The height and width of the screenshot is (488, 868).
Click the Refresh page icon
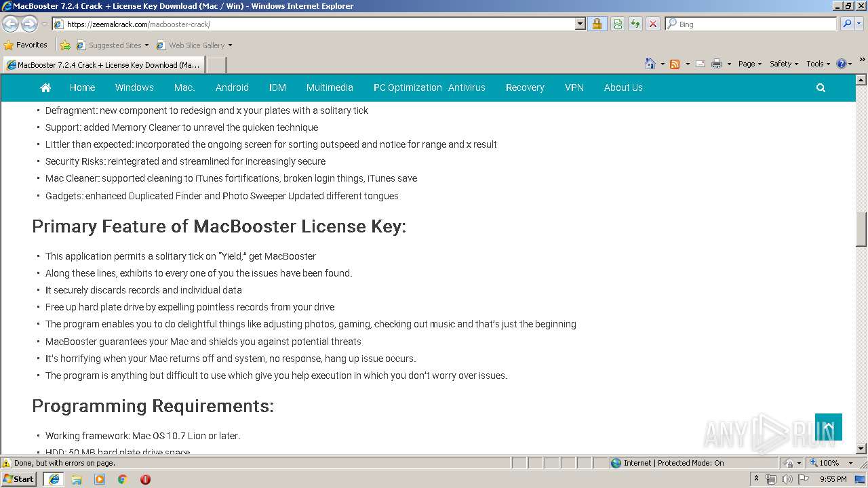pos(635,24)
